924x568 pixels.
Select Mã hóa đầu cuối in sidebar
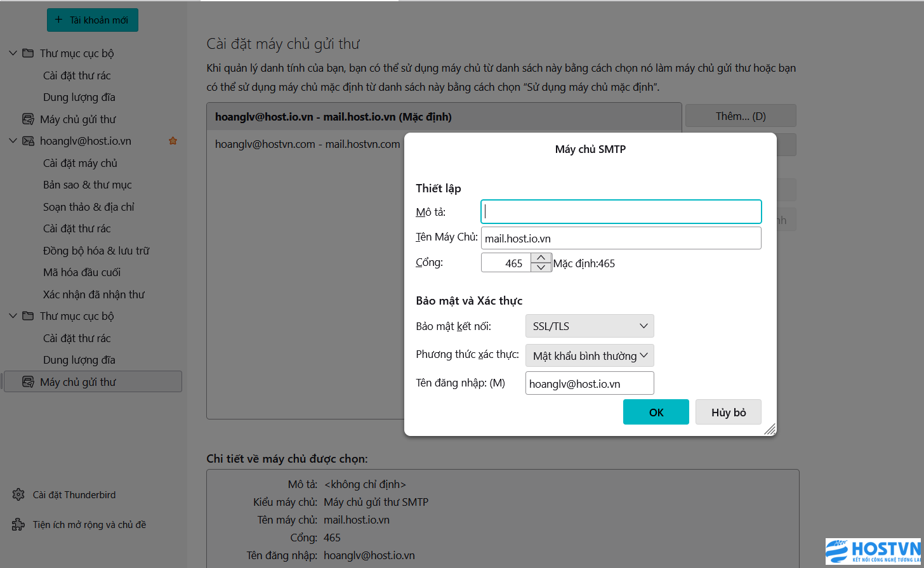click(81, 272)
